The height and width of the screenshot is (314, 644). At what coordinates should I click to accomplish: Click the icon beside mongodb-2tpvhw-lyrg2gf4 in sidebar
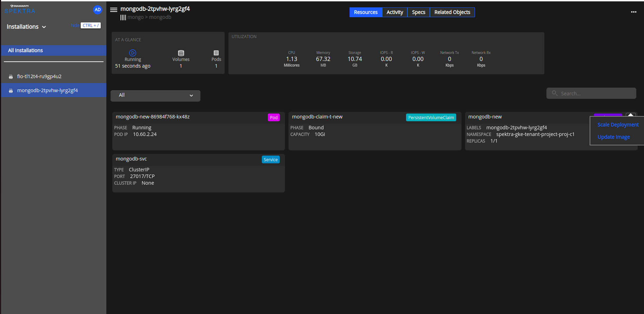coord(11,90)
